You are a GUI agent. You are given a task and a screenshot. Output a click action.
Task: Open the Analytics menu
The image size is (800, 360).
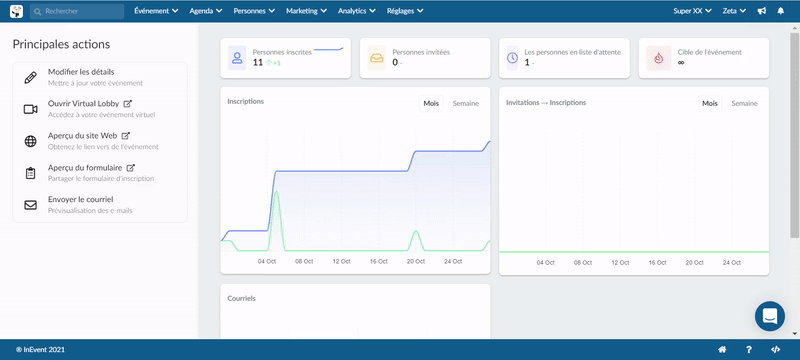(357, 11)
